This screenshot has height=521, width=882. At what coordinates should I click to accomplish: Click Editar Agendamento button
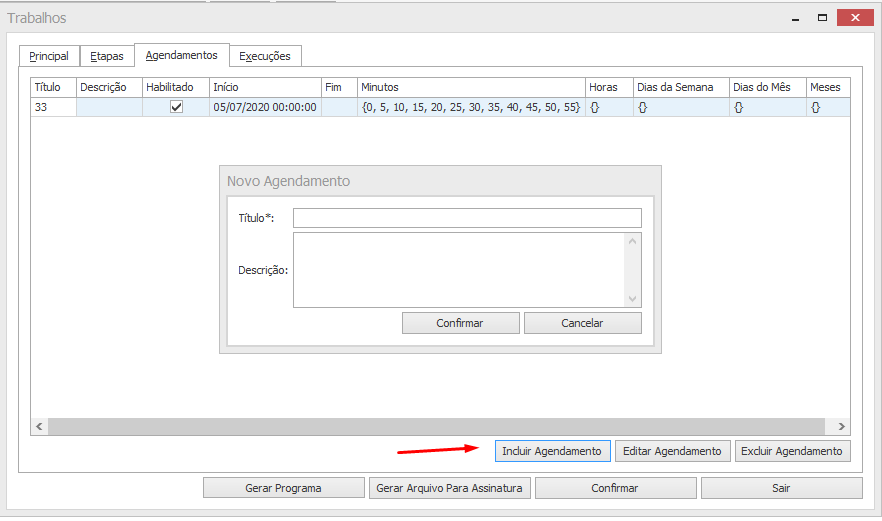pyautogui.click(x=672, y=451)
